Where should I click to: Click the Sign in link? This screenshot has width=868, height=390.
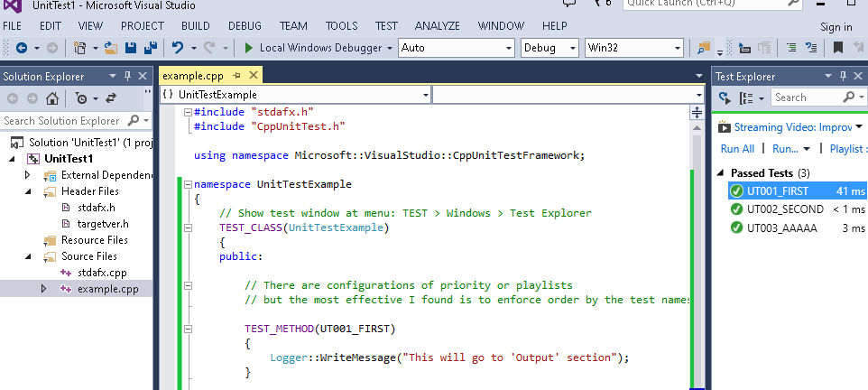point(836,27)
